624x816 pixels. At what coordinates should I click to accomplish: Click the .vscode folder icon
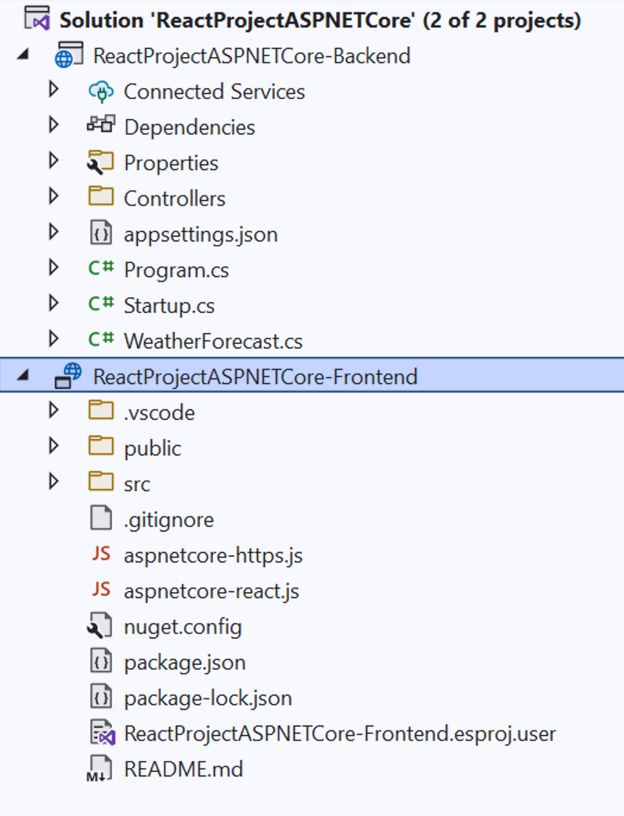point(101,411)
